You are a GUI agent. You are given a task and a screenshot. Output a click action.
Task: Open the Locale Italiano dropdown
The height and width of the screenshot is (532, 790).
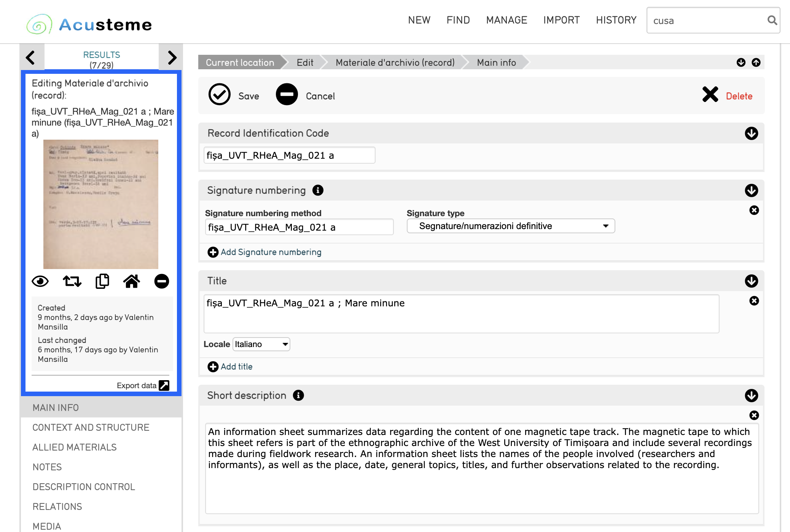point(261,344)
